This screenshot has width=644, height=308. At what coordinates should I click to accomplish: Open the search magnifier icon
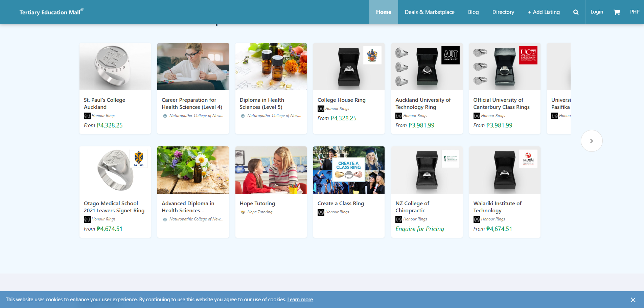(576, 12)
